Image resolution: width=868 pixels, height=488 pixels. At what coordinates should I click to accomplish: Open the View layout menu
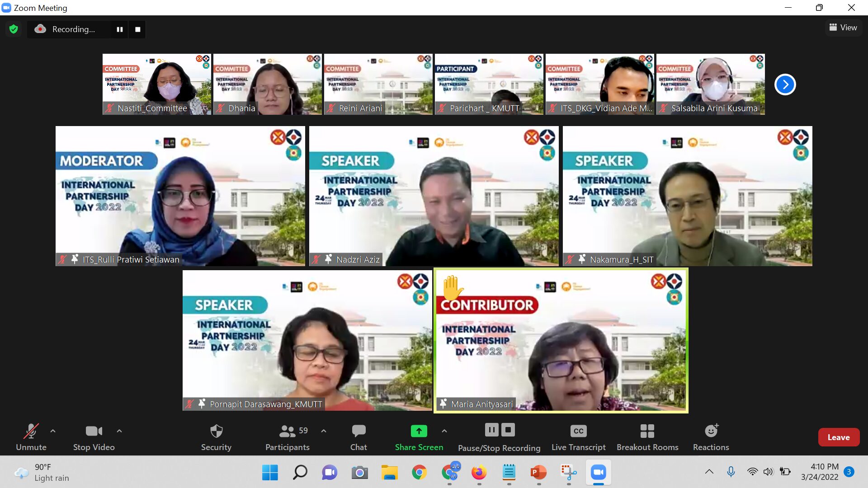pos(843,28)
